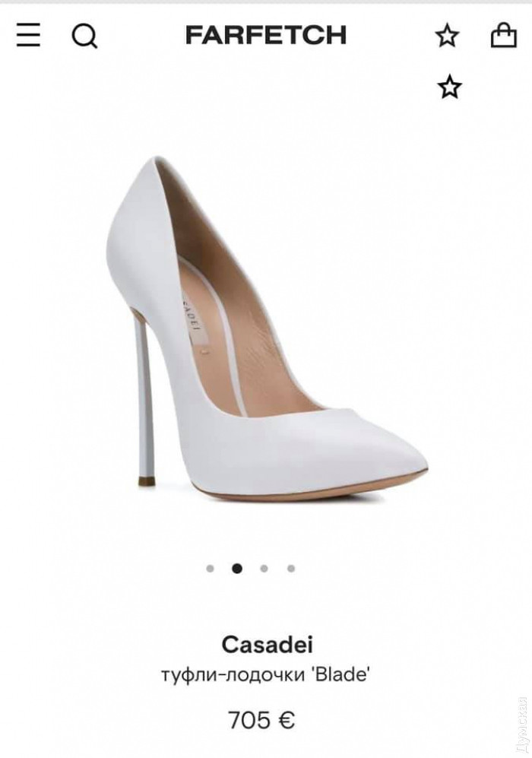Open wishlist from header star icon
532x758 pixels.
(447, 35)
